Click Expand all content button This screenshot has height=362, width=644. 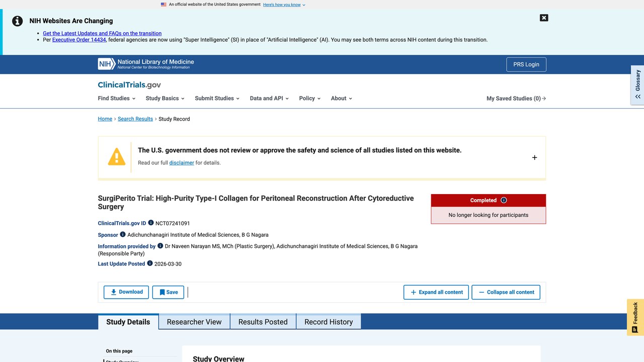point(436,292)
